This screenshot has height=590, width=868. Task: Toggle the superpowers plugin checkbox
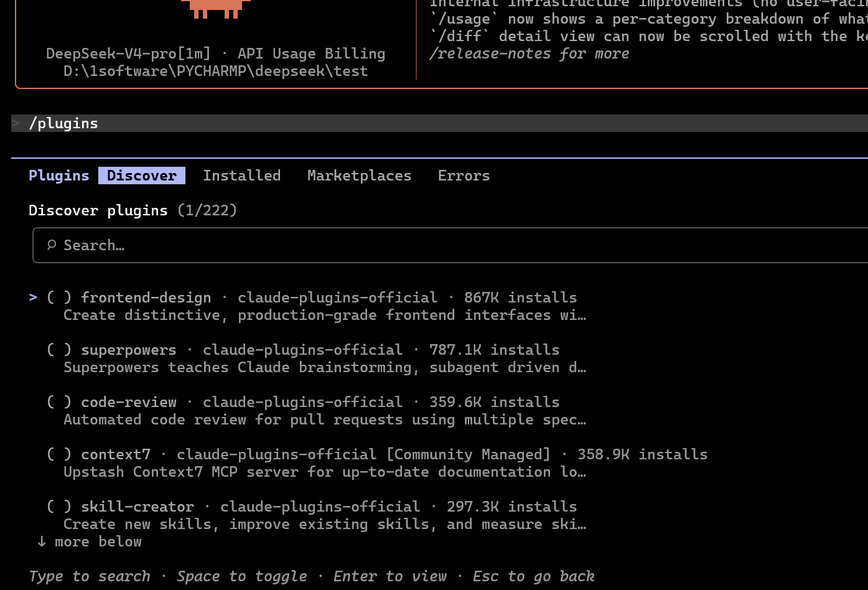[x=59, y=350]
